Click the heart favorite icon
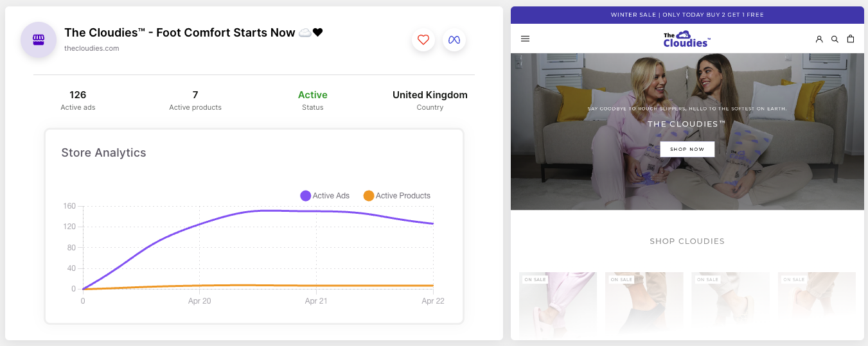 423,40
